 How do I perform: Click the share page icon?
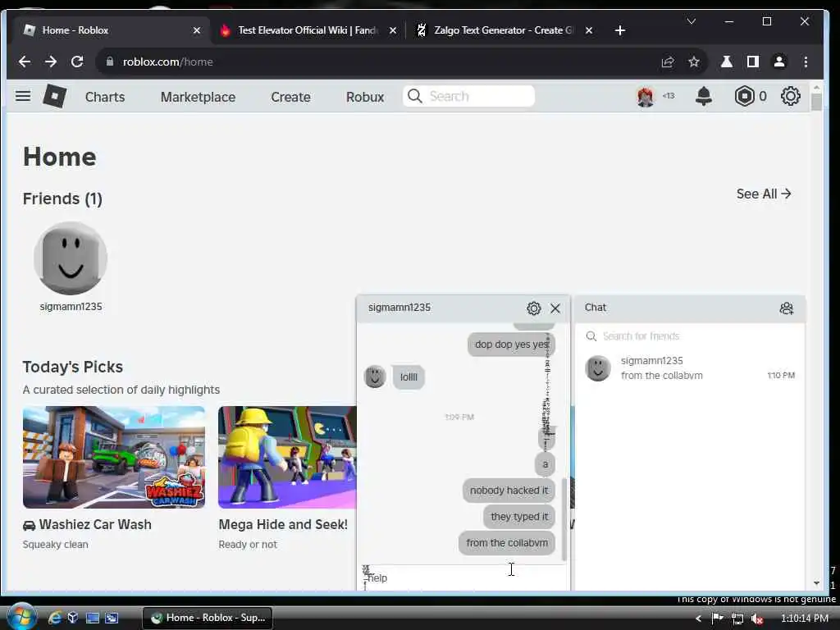[668, 62]
